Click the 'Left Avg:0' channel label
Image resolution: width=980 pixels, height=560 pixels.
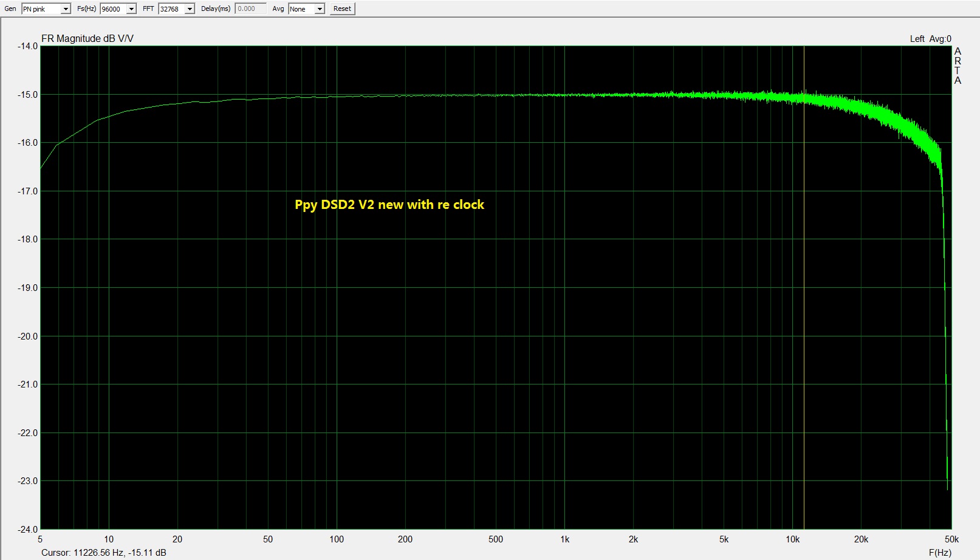coord(930,39)
